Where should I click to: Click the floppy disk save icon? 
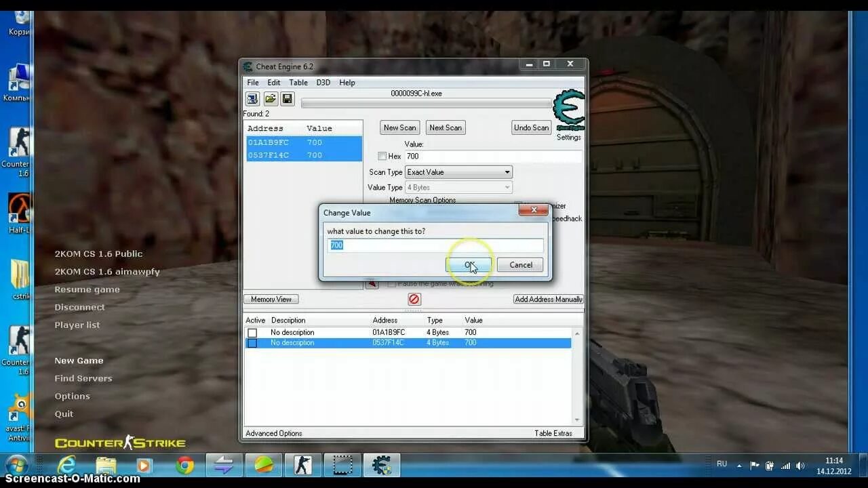288,99
